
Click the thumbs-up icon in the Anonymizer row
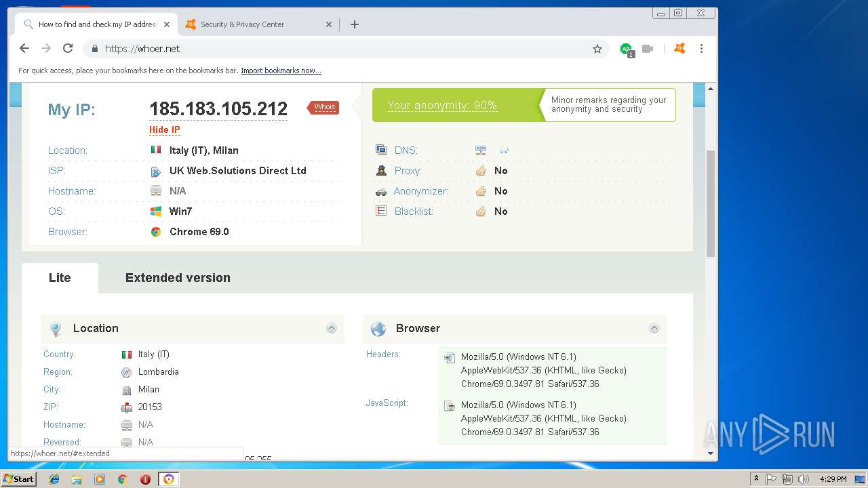[481, 191]
